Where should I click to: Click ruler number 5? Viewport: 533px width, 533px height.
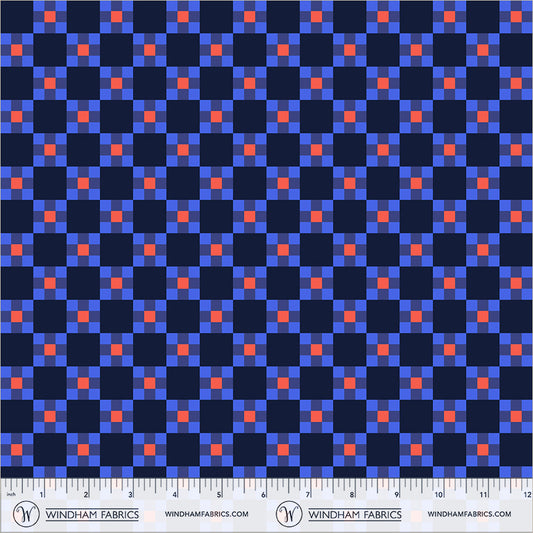[219, 495]
